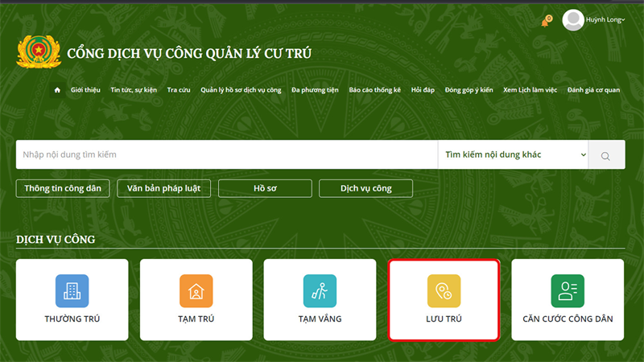
Task: Open the Tìm kiếm nội dung khác dropdown
Action: (x=513, y=154)
